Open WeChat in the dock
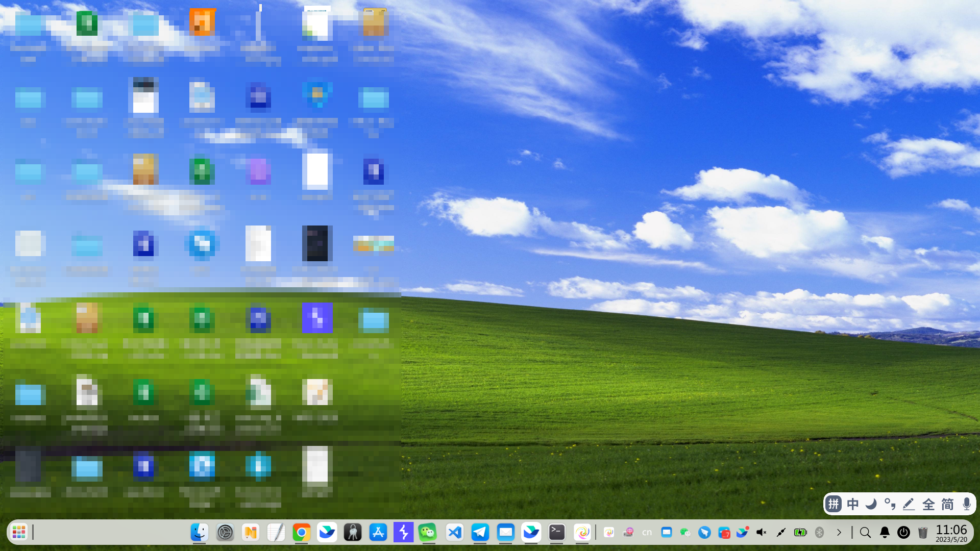 click(x=428, y=532)
